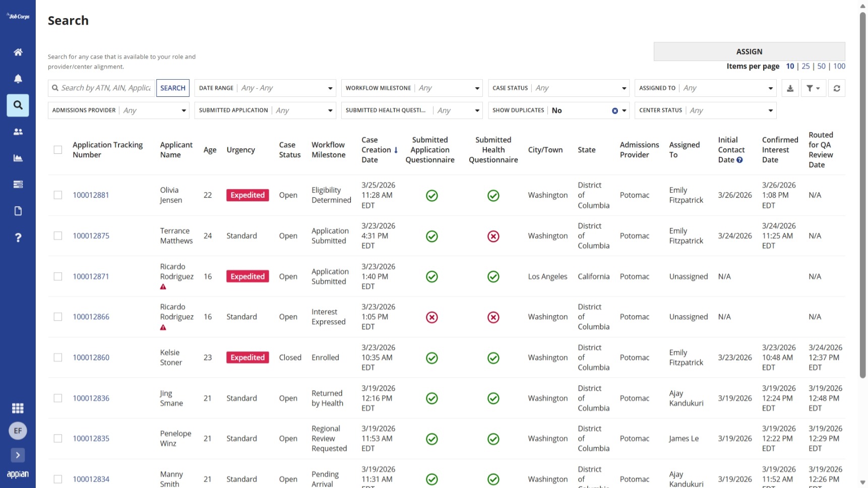Open the Case Status dropdown
Screen dimensions: 868x488
coord(559,88)
